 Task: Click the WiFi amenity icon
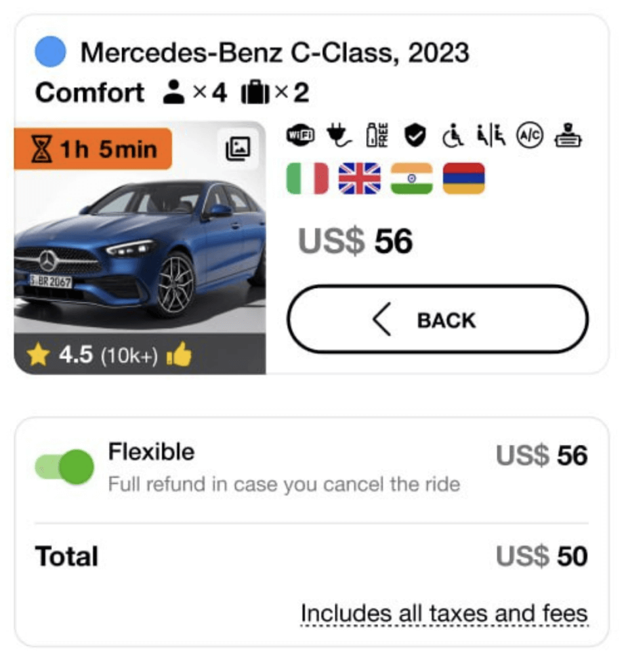point(301,136)
